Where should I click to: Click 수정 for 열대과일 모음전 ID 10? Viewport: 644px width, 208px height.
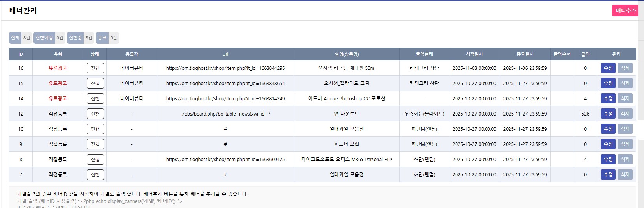(608, 129)
